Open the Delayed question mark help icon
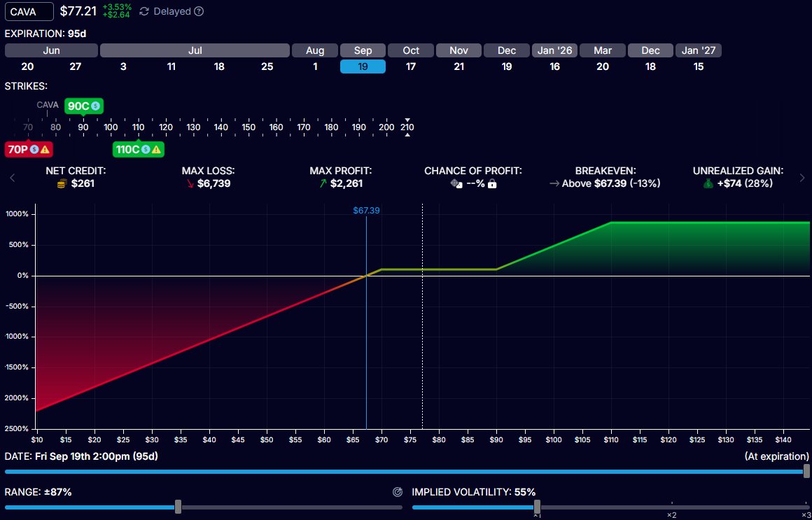 click(x=199, y=11)
